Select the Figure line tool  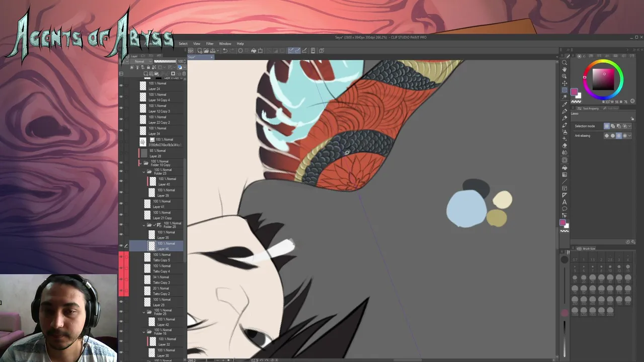[565, 181]
